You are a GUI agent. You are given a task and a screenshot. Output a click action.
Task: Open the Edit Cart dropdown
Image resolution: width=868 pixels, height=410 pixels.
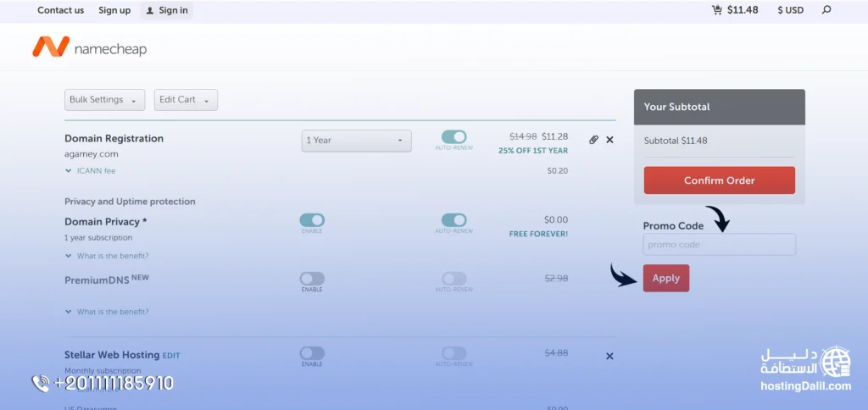(186, 100)
